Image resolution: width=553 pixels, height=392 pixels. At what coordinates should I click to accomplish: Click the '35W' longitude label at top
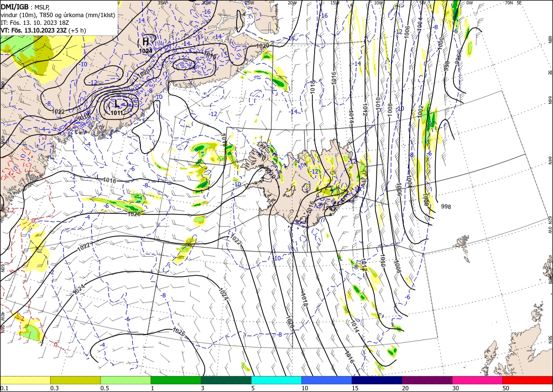162,3
